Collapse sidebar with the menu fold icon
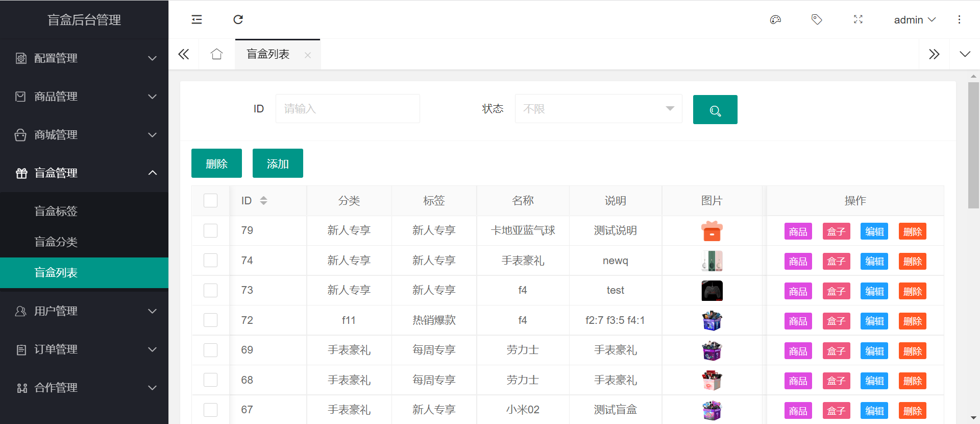The height and width of the screenshot is (424, 980). [x=197, y=19]
